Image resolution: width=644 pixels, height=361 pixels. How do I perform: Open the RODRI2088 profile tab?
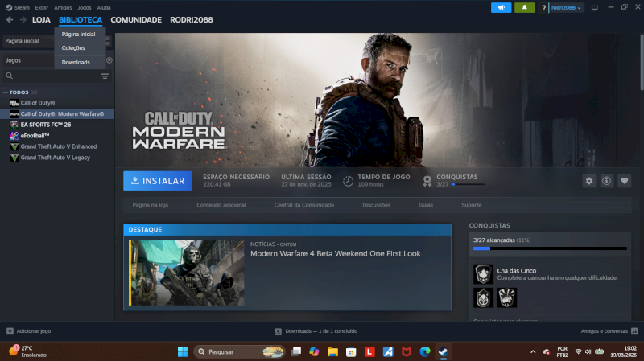tap(192, 19)
